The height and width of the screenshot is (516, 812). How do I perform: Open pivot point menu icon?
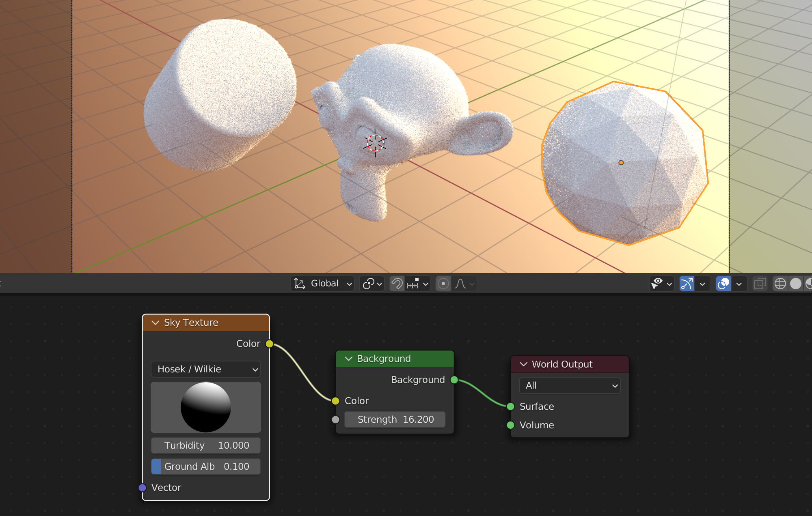pos(371,284)
